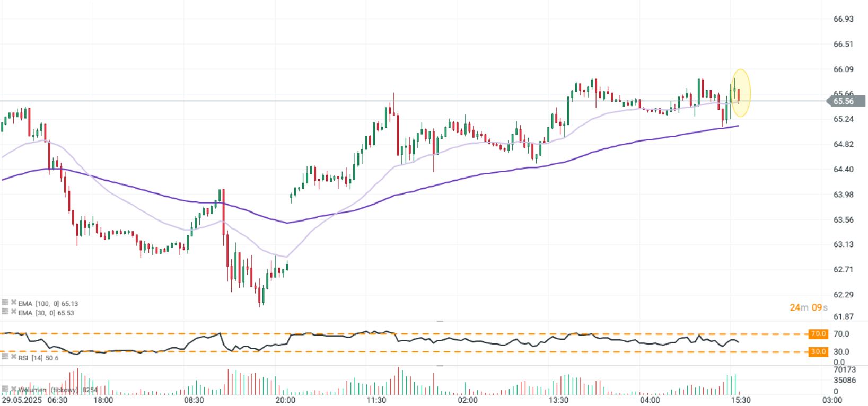The image size is (868, 406).
Task: Remove the Wolumen tick volume indicator
Action: (13, 390)
